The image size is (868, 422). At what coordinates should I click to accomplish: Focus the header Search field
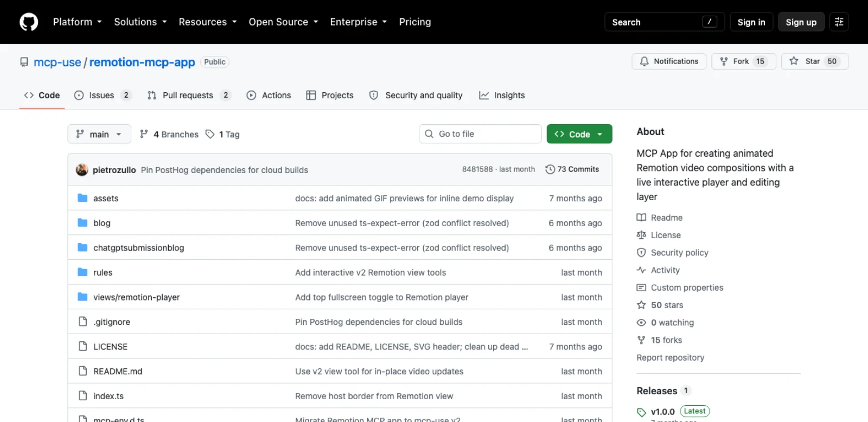click(665, 22)
